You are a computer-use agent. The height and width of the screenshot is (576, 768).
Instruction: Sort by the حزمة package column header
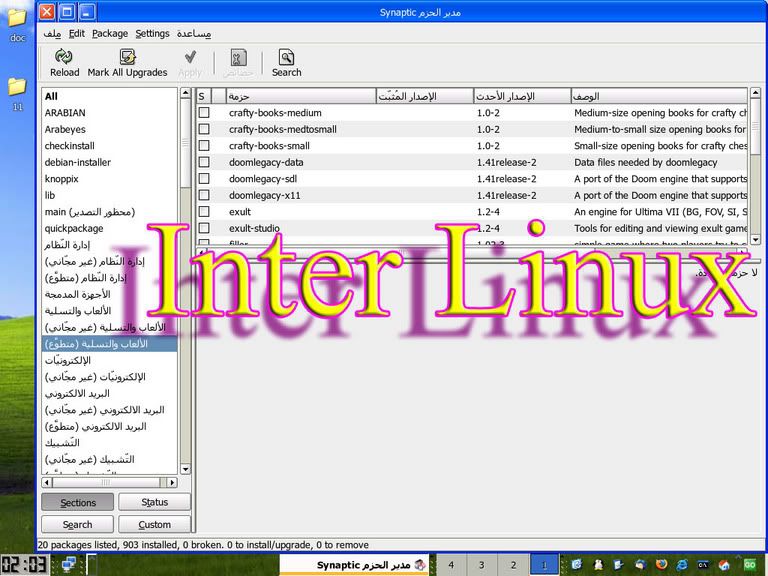pos(300,96)
